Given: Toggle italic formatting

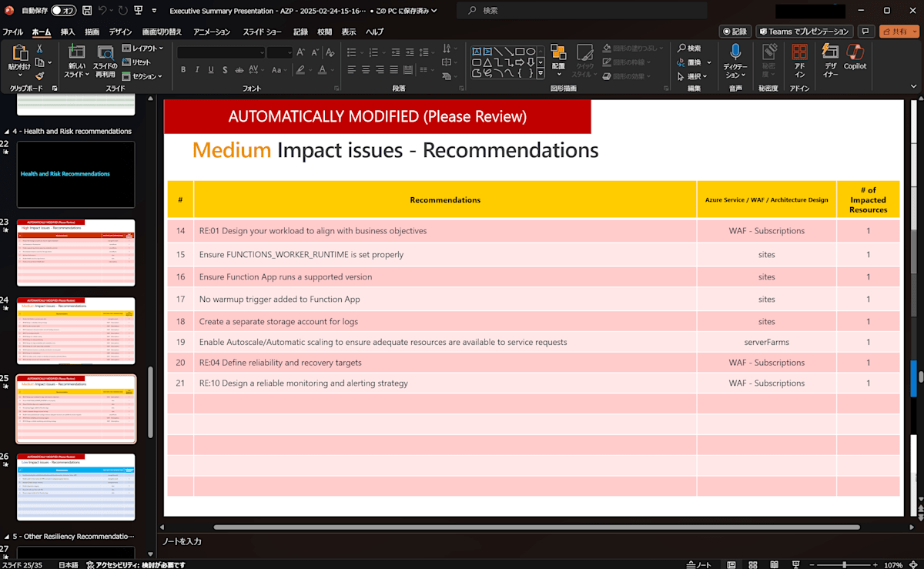Looking at the screenshot, I should point(196,69).
